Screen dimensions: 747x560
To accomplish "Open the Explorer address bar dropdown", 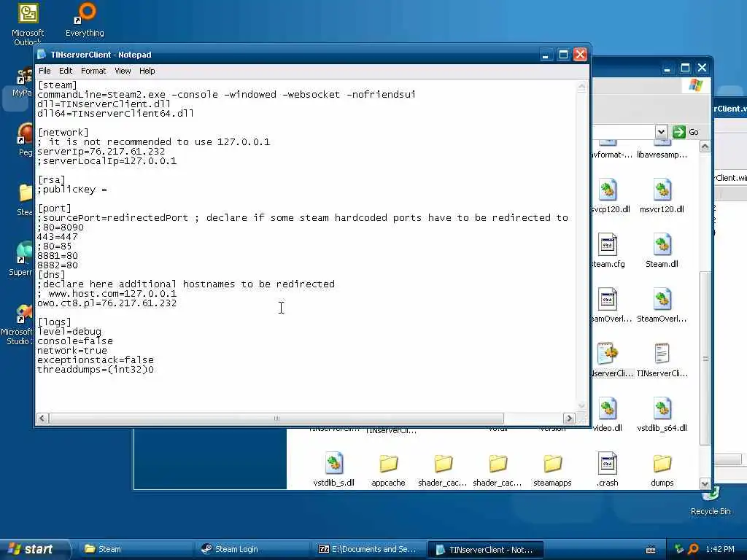I will tap(661, 132).
